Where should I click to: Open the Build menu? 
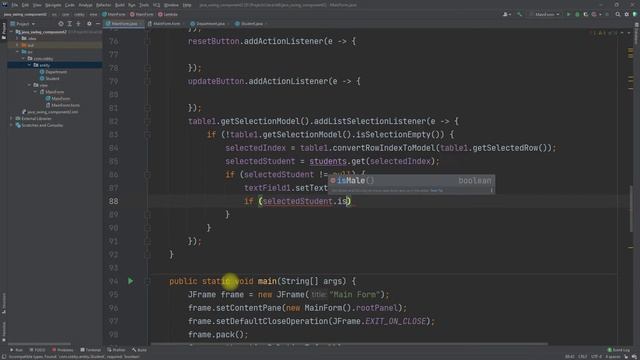(120, 5)
